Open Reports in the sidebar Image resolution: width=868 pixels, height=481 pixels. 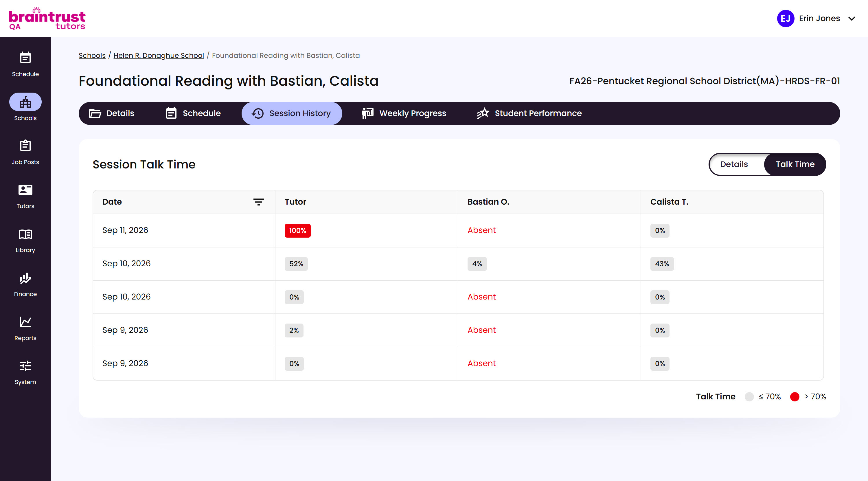coord(25,328)
